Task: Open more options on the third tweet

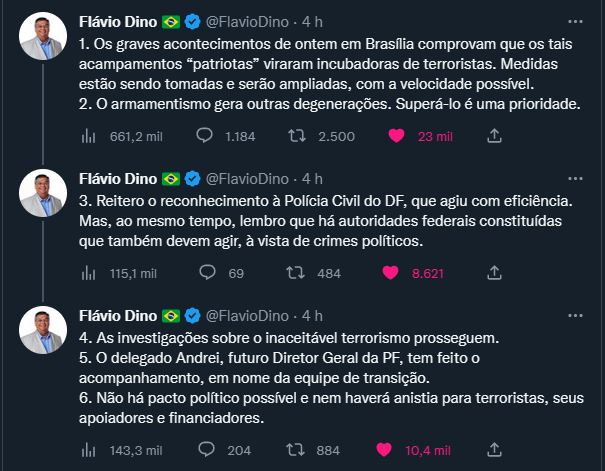Action: click(x=572, y=315)
